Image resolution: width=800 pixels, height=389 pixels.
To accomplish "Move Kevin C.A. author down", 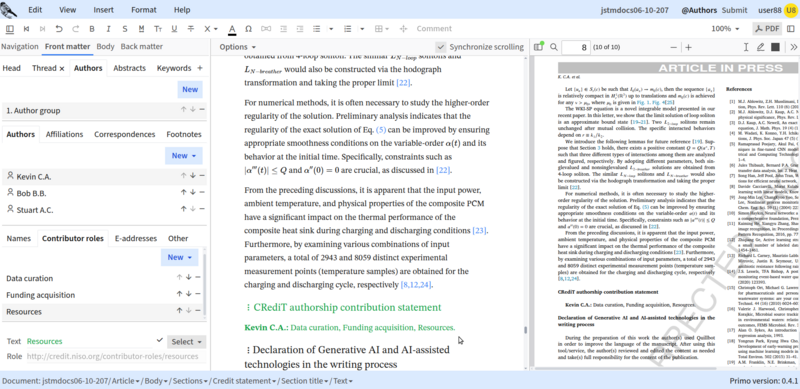I will [193, 176].
